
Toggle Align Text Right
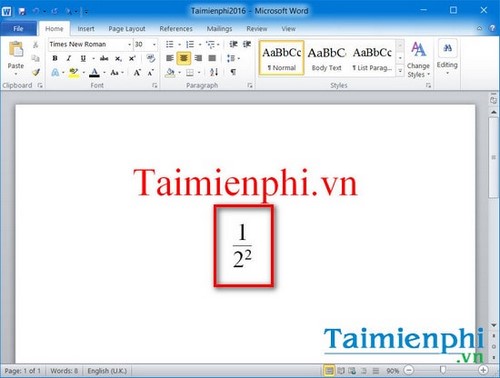click(x=198, y=58)
